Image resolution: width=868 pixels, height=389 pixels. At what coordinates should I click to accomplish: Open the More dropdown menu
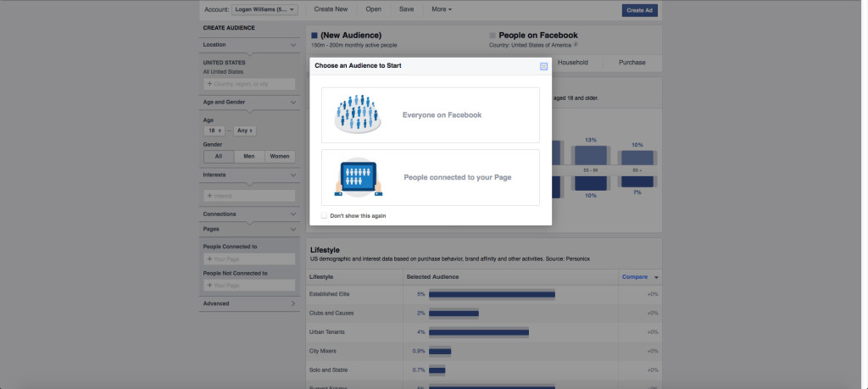(x=442, y=9)
